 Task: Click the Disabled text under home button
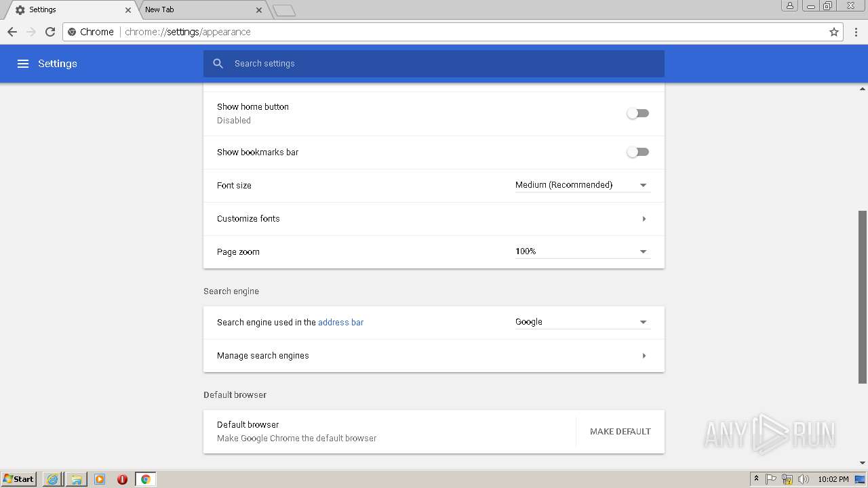tap(234, 121)
